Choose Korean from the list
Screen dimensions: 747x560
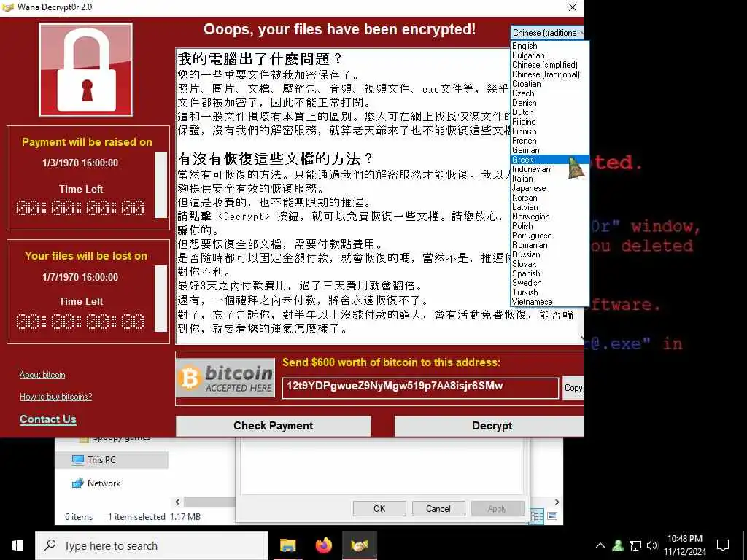pos(550,198)
